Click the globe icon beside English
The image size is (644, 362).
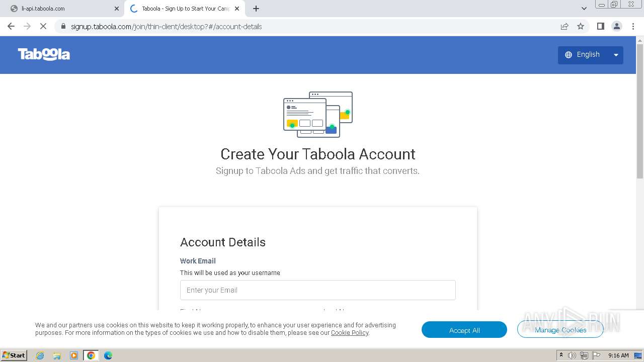[569, 55]
